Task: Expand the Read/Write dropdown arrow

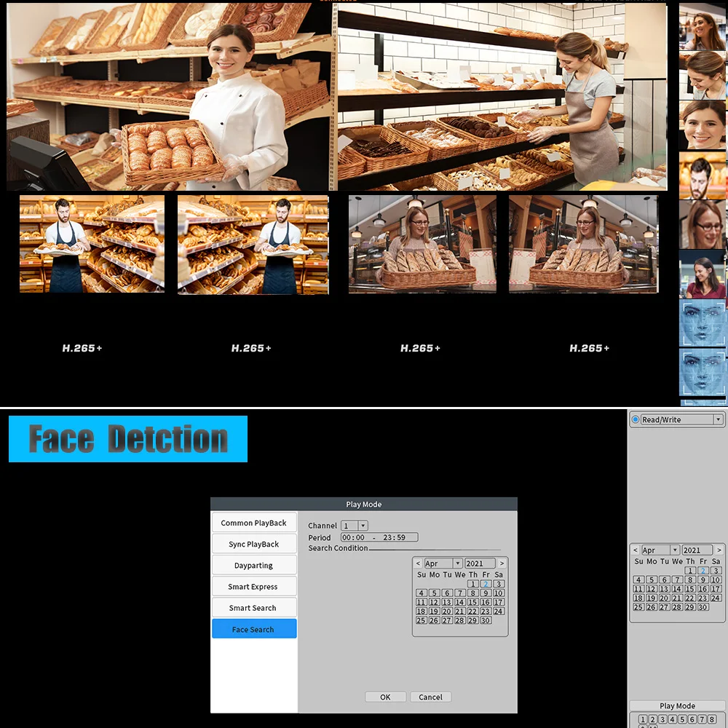Action: pos(719,420)
